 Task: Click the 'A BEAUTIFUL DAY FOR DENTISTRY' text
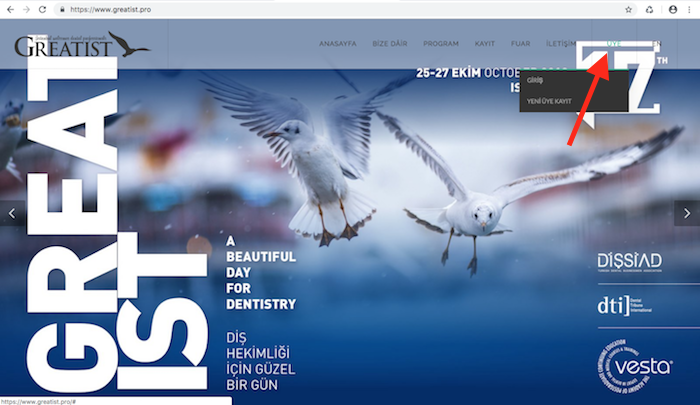[261, 273]
